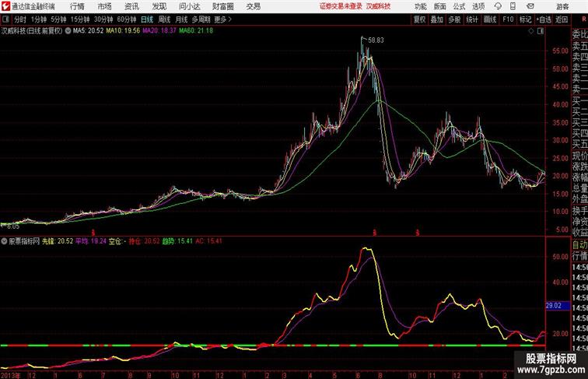Select the 日线 daily period tab
This screenshot has width=588, height=379.
(147, 19)
